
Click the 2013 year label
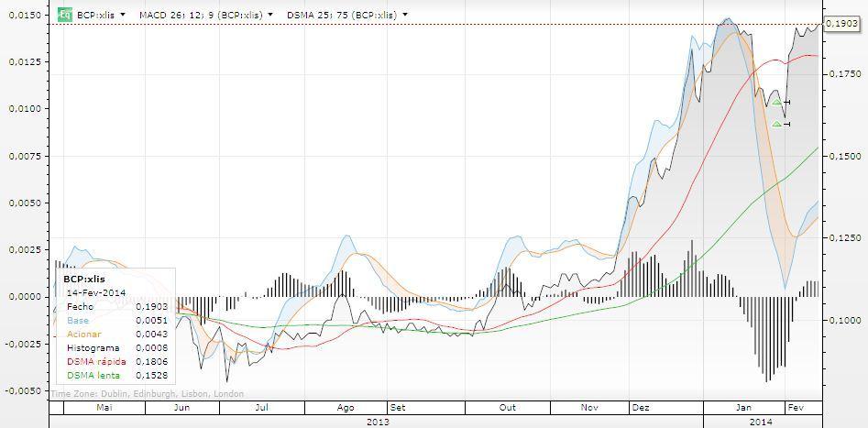click(379, 422)
